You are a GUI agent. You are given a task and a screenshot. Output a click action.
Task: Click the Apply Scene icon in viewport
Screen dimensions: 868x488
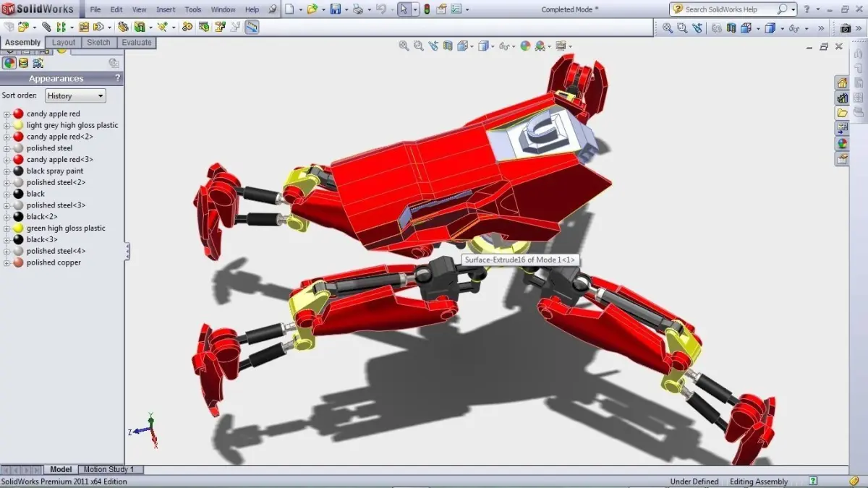(540, 46)
